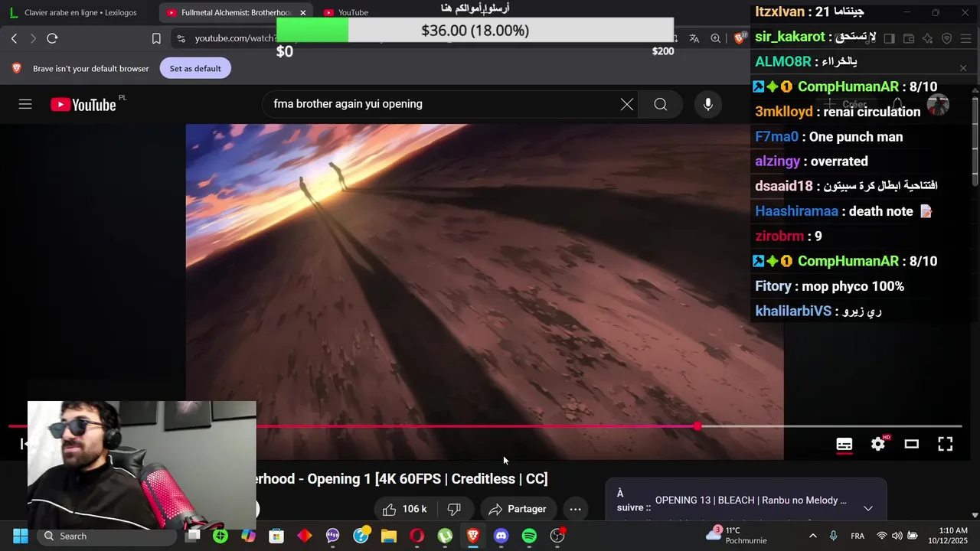
Task: Open Brave Leo AI sparkle icon
Action: (x=927, y=38)
